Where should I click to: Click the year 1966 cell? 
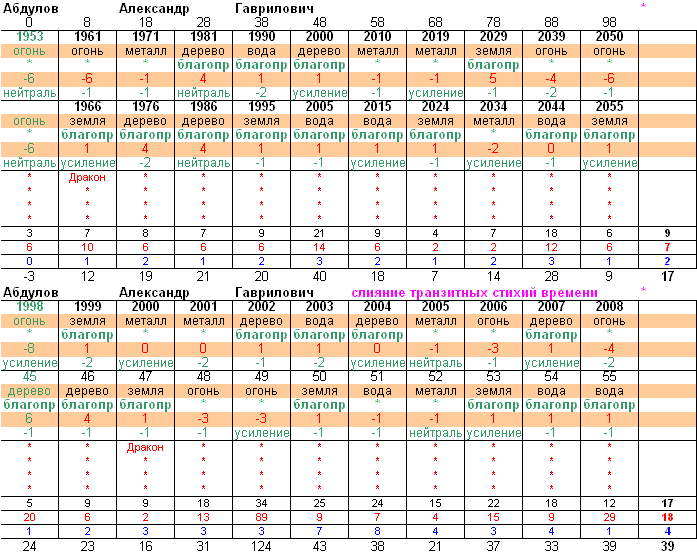[88, 107]
